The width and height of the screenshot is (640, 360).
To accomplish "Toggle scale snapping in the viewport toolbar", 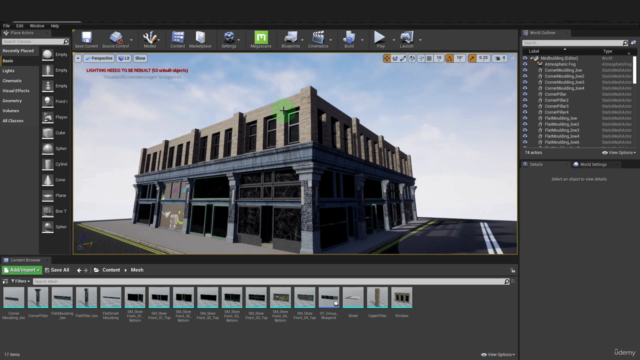I will pyautogui.click(x=472, y=58).
